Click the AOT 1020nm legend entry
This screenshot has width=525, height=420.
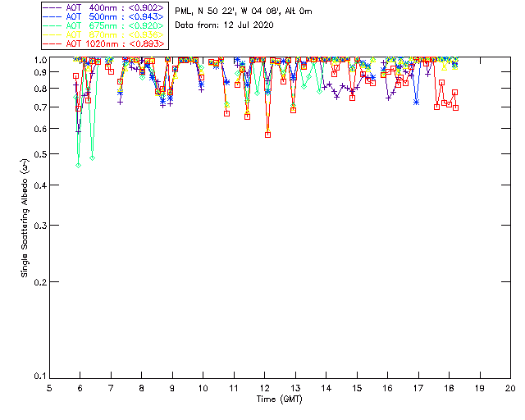tap(104, 43)
